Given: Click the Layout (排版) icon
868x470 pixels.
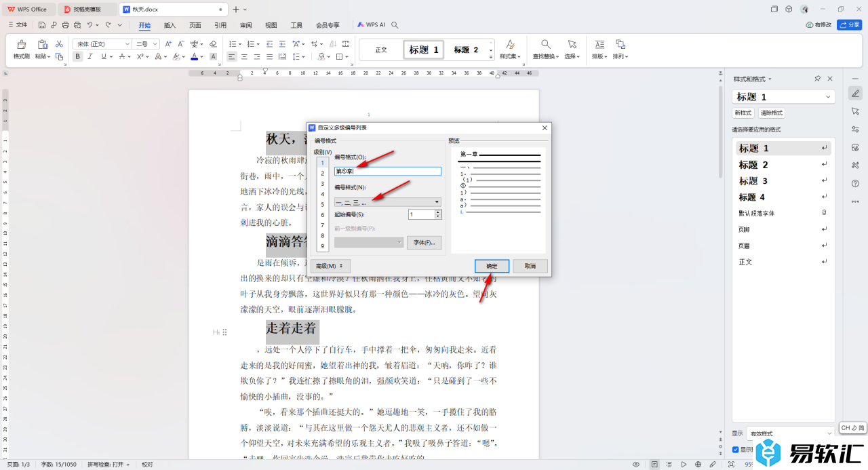Looking at the screenshot, I should click(x=599, y=44).
